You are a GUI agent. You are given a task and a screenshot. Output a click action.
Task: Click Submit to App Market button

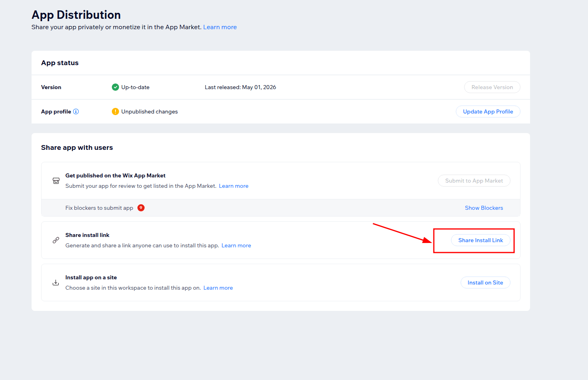(474, 181)
